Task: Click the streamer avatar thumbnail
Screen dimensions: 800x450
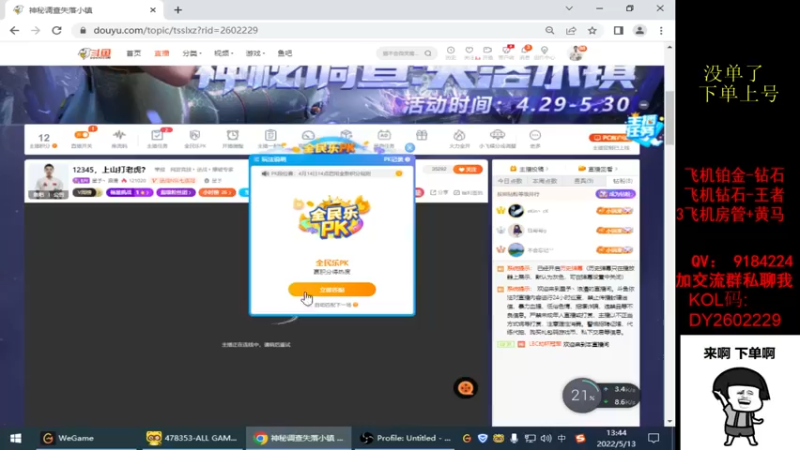Action: (x=48, y=181)
